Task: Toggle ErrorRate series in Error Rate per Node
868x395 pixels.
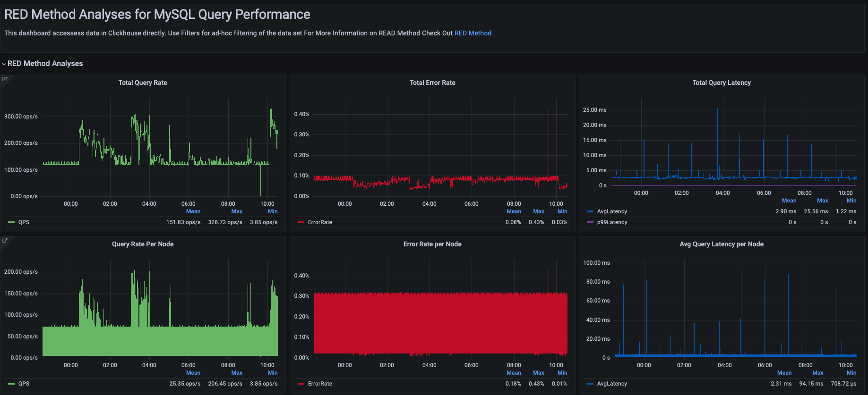Action: [320, 384]
